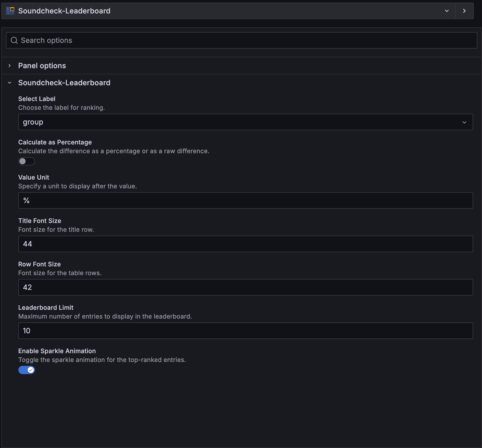
Task: Disable the sparkle animation toggle
Action: (26, 370)
